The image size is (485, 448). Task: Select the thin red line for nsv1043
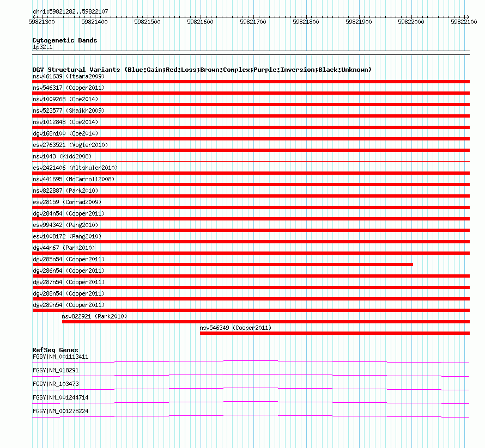[x=251, y=161]
